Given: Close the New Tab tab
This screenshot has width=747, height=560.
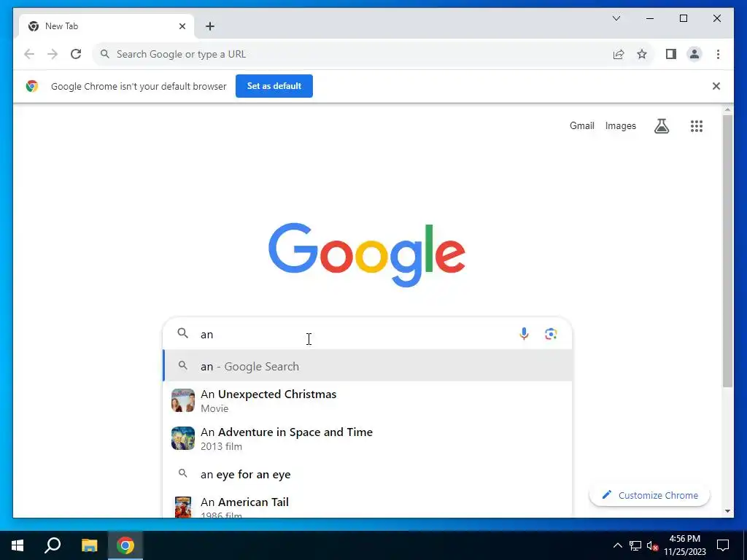Looking at the screenshot, I should (182, 26).
